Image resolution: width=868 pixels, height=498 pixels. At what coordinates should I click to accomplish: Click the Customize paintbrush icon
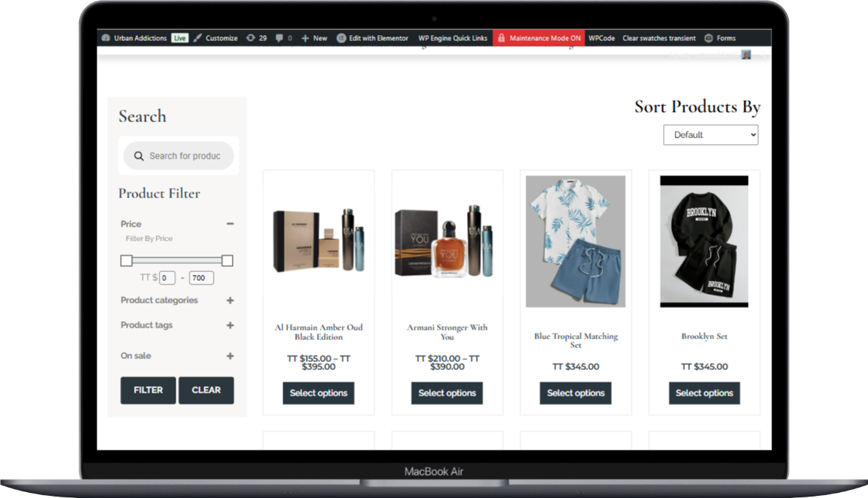click(x=198, y=38)
